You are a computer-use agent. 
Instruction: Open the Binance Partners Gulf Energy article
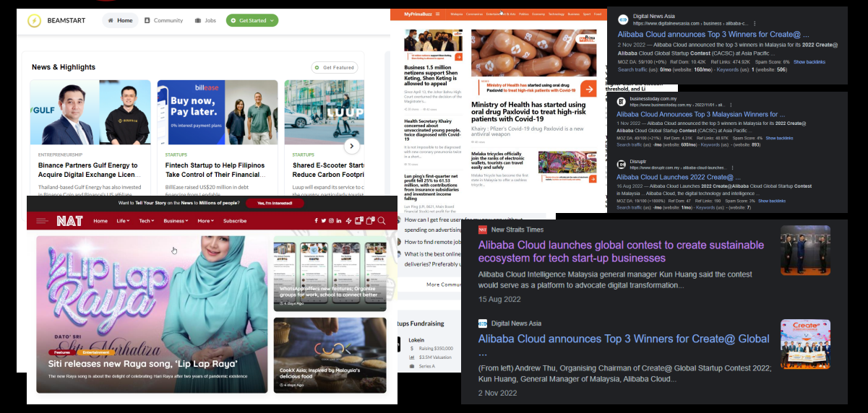90,170
